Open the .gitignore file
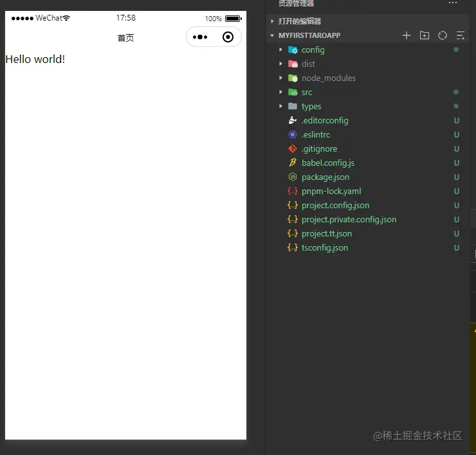The image size is (476, 455). [319, 149]
